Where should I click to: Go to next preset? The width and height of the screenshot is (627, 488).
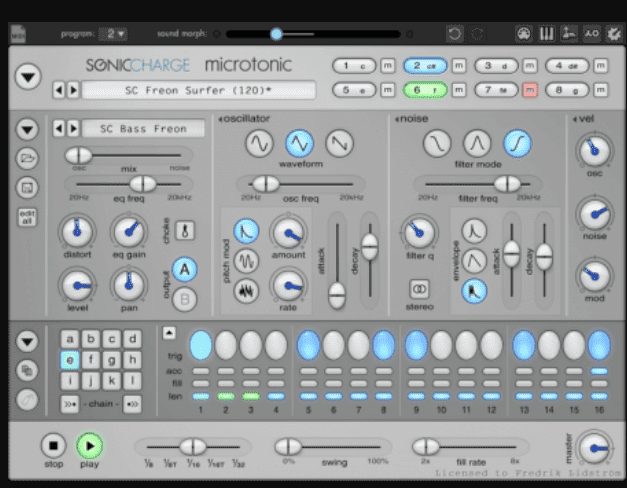[x=73, y=90]
